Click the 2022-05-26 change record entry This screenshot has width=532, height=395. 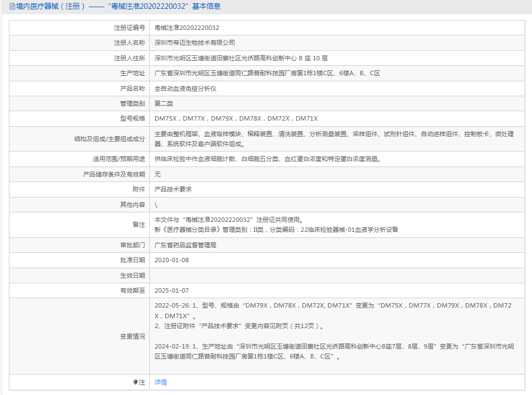tap(333, 310)
